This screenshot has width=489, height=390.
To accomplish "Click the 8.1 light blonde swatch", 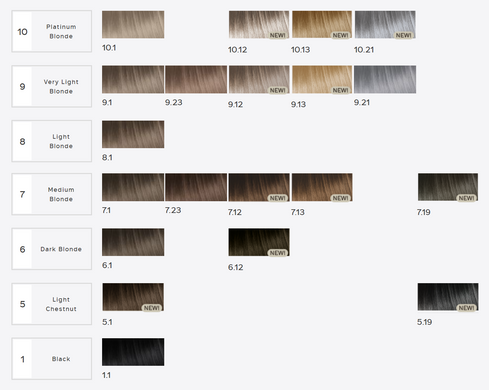I will [133, 134].
